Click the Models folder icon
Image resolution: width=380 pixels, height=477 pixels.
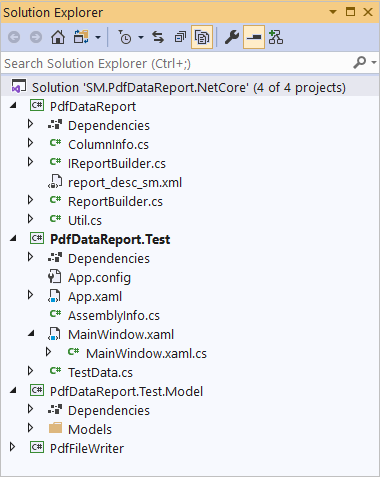tap(55, 428)
